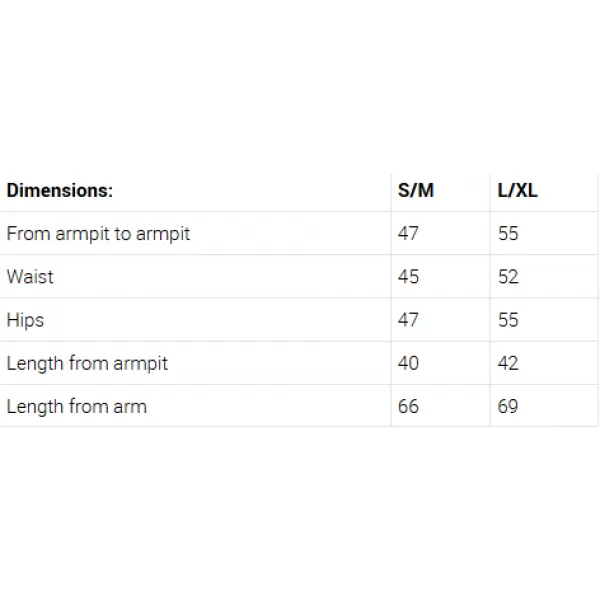Select S/M Hips value 47
600x600 pixels.
click(408, 320)
